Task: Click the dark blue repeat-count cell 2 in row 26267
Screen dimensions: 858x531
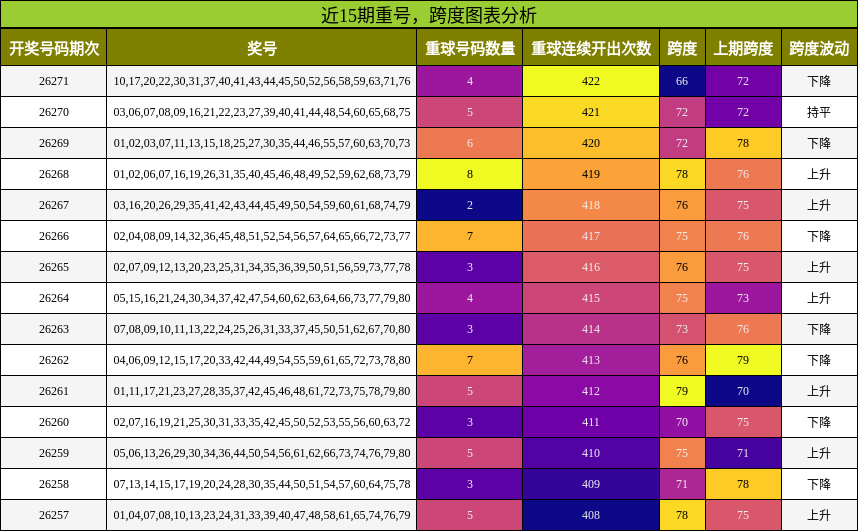Action: point(469,205)
